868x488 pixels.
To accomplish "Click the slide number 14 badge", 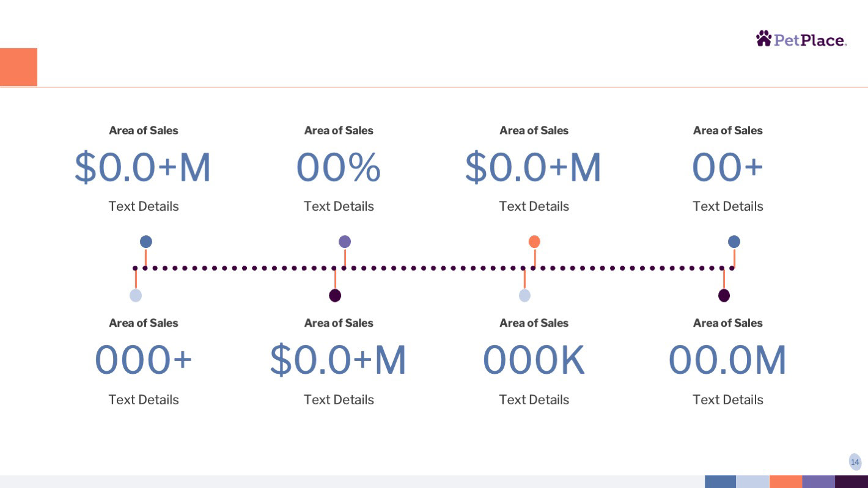I will click(855, 462).
